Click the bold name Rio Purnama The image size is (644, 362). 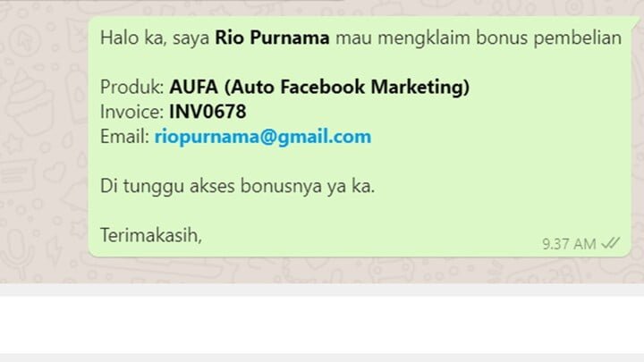pyautogui.click(x=272, y=38)
